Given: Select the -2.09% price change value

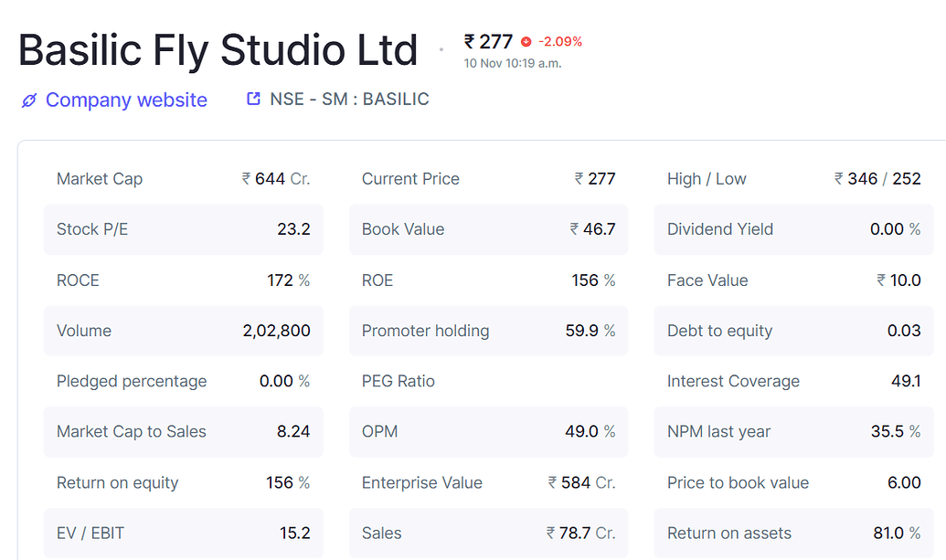Looking at the screenshot, I should 561,41.
